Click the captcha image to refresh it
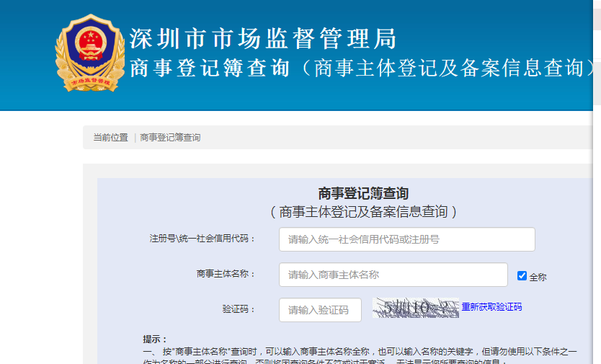The image size is (601, 364). pyautogui.click(x=415, y=308)
